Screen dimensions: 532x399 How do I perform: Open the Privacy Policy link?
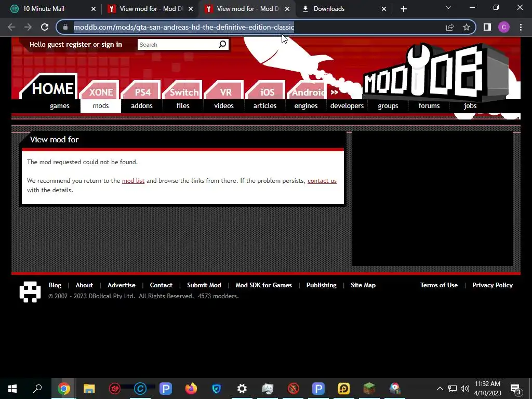click(493, 285)
